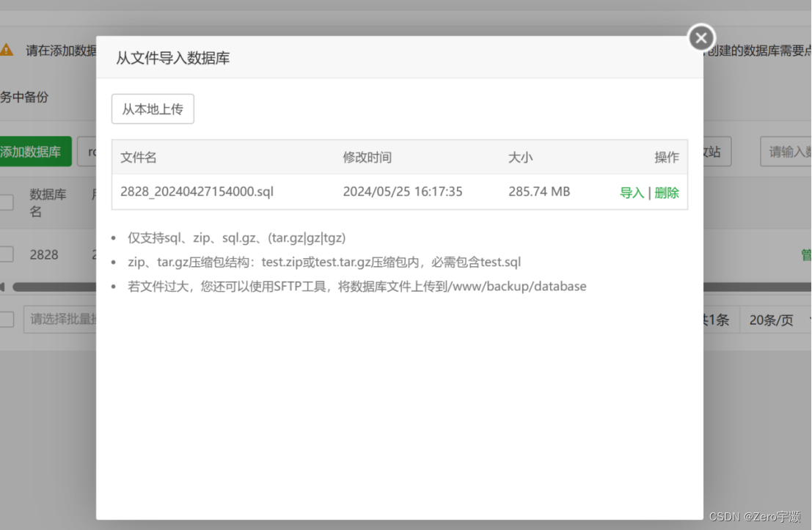
Task: Tick the checkbox beside database 2828
Action: (x=6, y=254)
